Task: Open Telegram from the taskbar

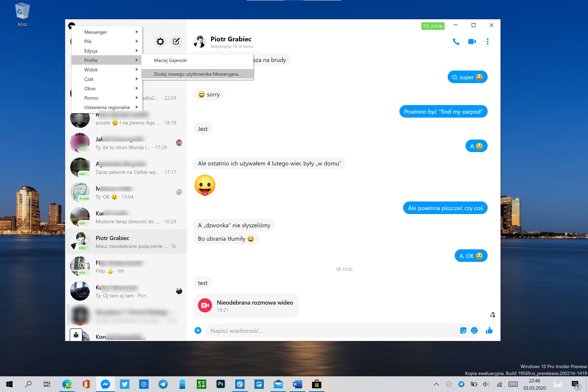Action: click(x=163, y=384)
